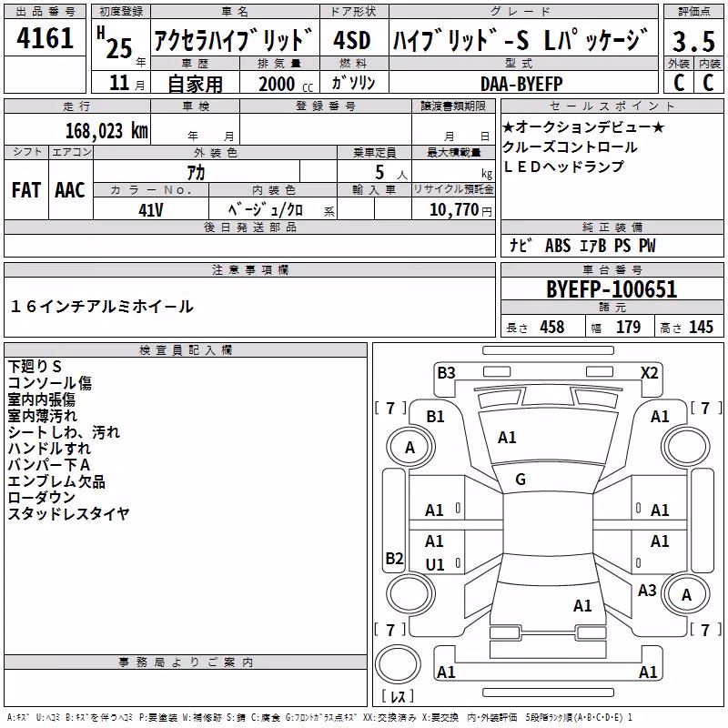728x728 pixels.
Task: Click inspector note ローダウン
Action: pyautogui.click(x=41, y=498)
